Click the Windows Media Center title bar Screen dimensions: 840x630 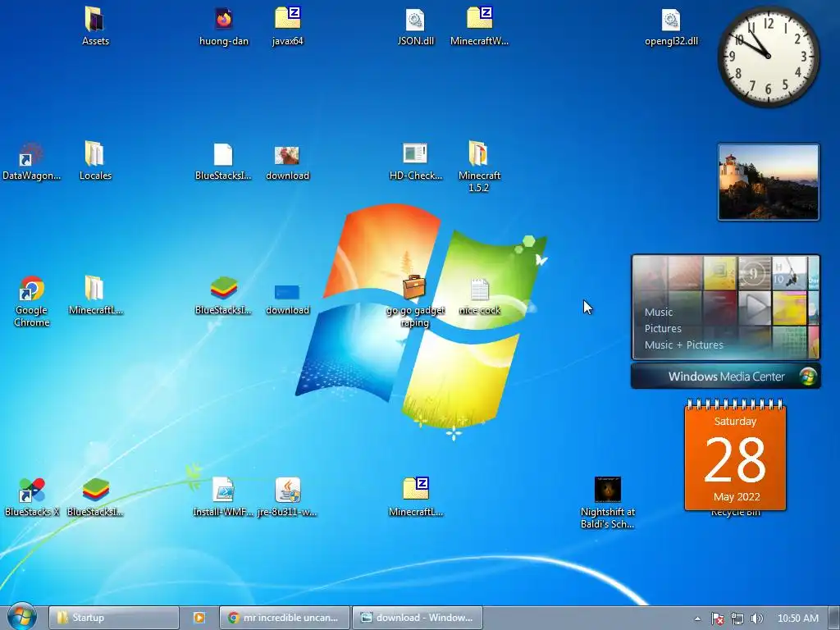pyautogui.click(x=726, y=376)
